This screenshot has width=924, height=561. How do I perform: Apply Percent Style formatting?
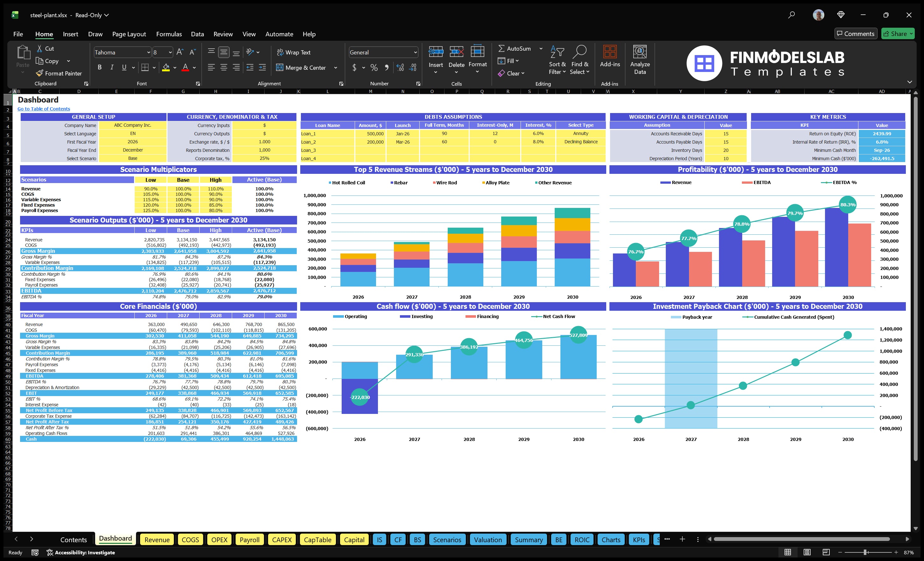[374, 68]
